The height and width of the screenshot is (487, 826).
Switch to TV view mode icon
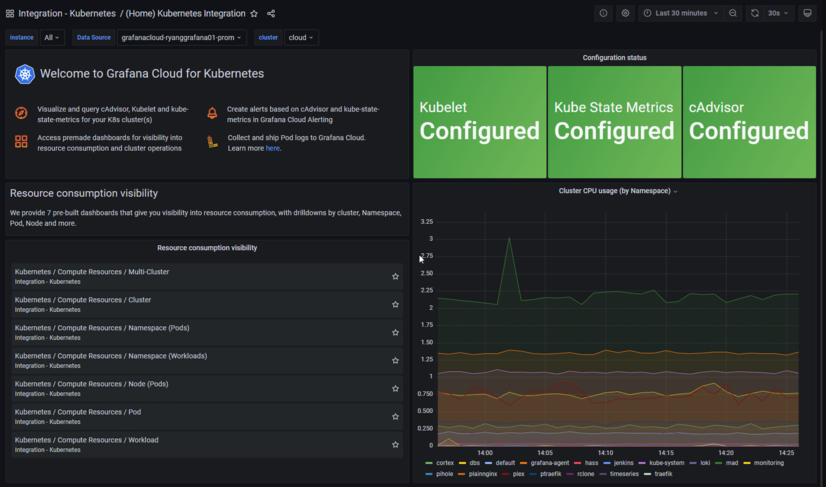tap(808, 13)
